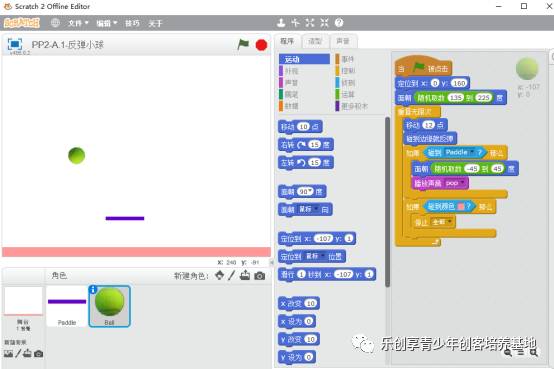Create new sprite from camera icon
Screen dimensions: 554x369
point(260,276)
